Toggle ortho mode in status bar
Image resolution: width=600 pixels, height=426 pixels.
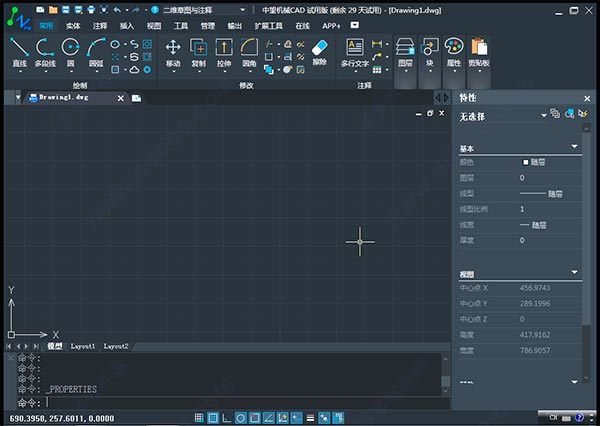tap(227, 418)
